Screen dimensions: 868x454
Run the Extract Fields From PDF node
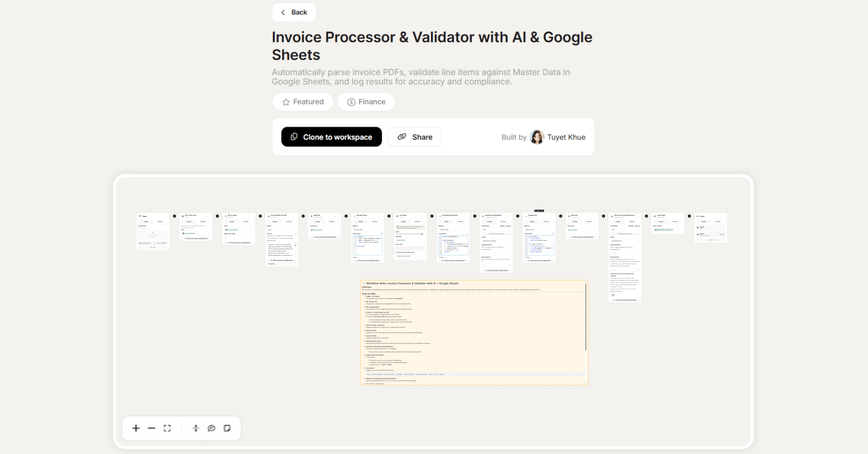(293, 216)
